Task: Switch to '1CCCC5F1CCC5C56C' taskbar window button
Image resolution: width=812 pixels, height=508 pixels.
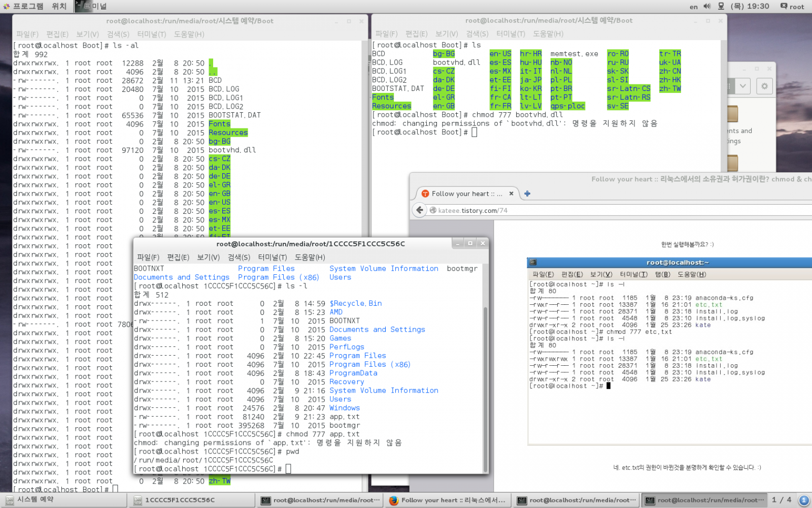Action: pyautogui.click(x=180, y=500)
